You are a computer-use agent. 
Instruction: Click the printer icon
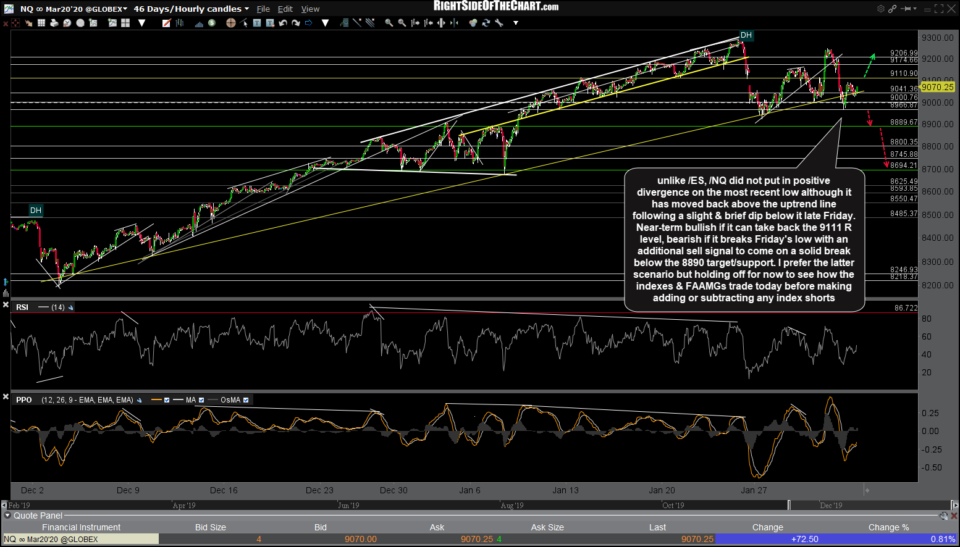point(54,23)
